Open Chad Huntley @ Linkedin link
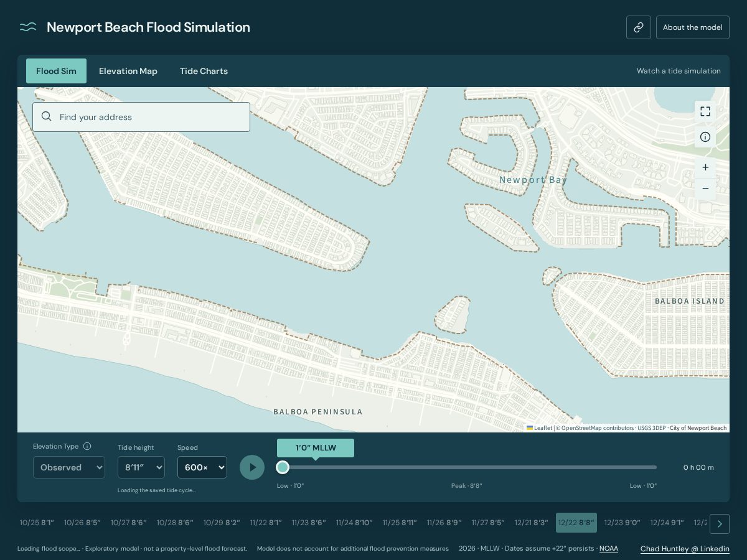This screenshot has width=747, height=560. coord(685,549)
